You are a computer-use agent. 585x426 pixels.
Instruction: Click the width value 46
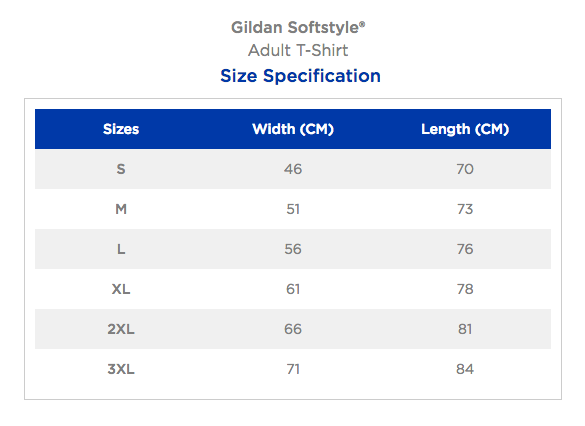pos(293,169)
